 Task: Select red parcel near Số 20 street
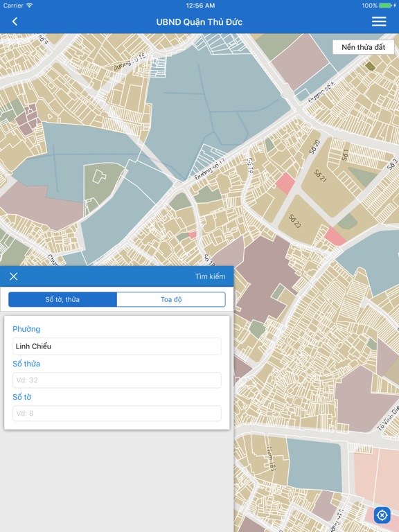point(285,183)
